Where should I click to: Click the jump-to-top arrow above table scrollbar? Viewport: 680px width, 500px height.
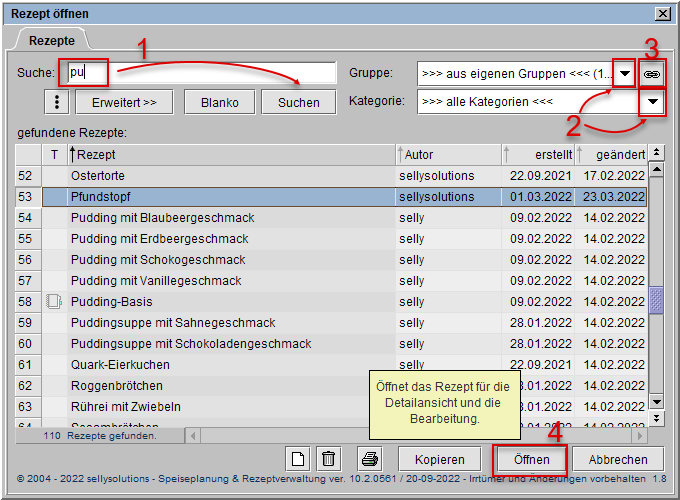pos(656,153)
